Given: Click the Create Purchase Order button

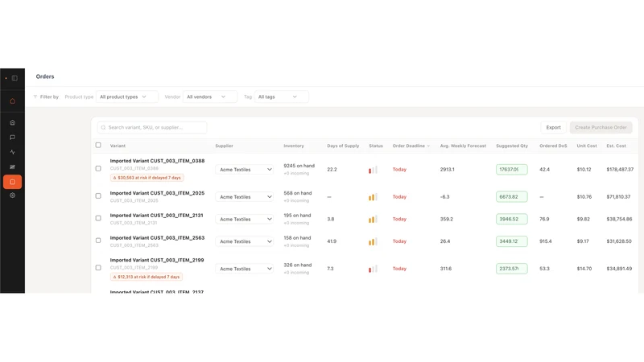Looking at the screenshot, I should (x=601, y=128).
